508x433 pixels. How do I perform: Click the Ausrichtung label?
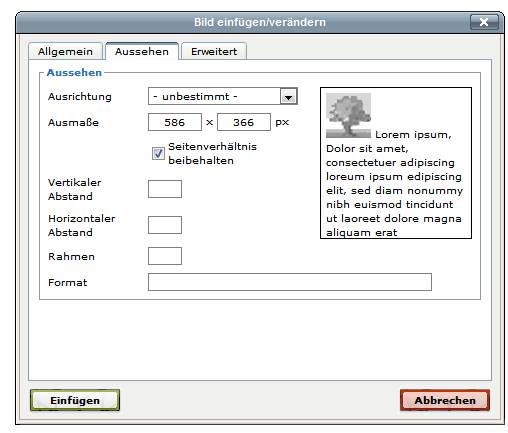coord(80,96)
